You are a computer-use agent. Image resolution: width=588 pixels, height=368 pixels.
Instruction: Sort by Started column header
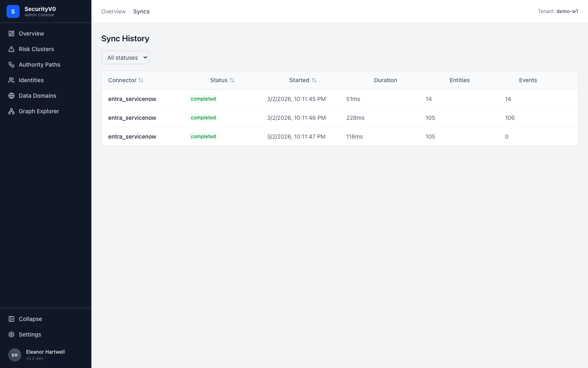pos(299,80)
